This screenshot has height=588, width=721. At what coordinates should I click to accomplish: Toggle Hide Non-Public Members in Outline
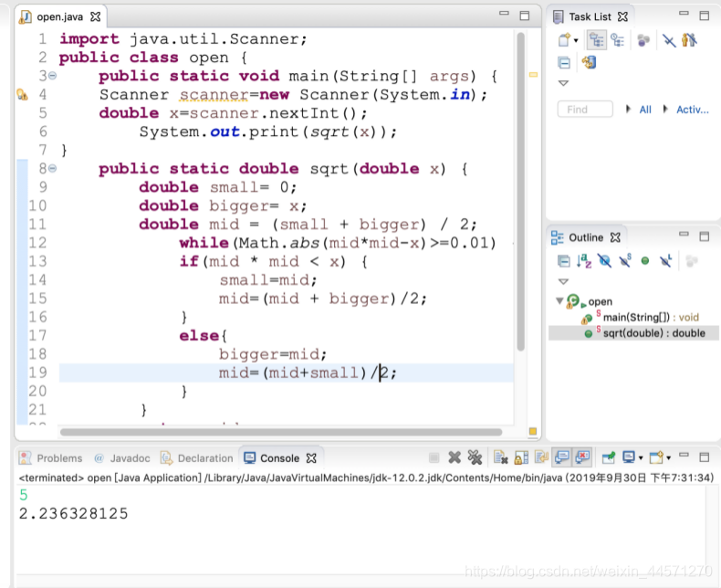click(645, 261)
